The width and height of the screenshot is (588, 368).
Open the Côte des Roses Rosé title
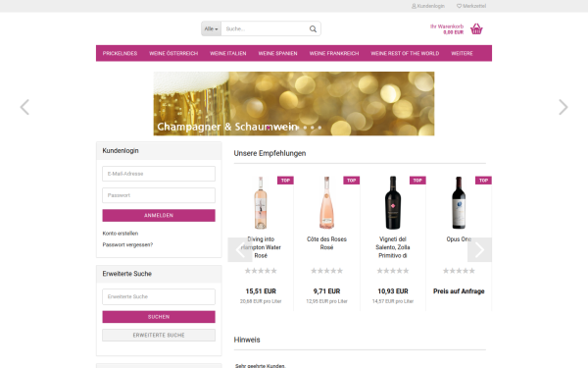pyautogui.click(x=326, y=243)
